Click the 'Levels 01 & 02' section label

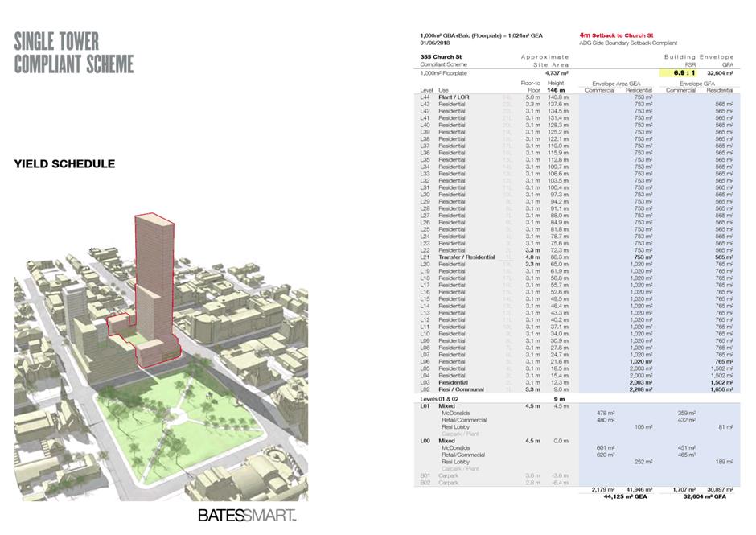pyautogui.click(x=439, y=400)
